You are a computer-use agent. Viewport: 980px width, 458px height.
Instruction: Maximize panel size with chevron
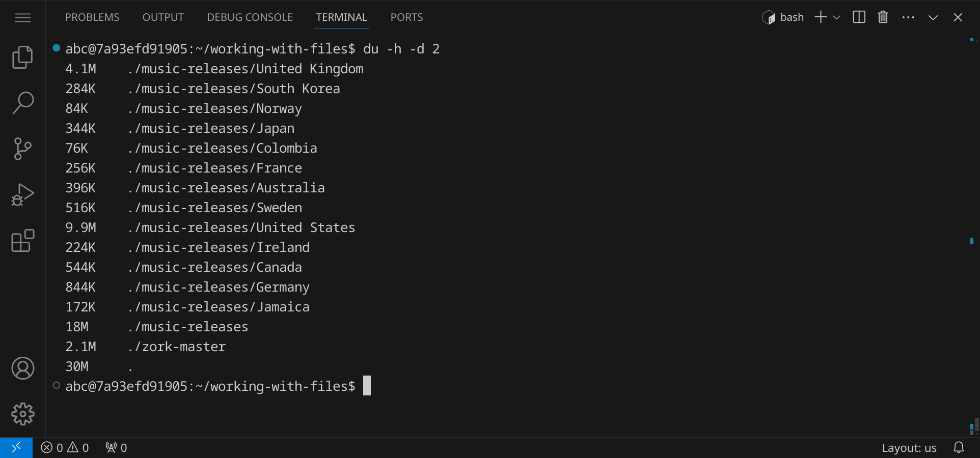(933, 17)
